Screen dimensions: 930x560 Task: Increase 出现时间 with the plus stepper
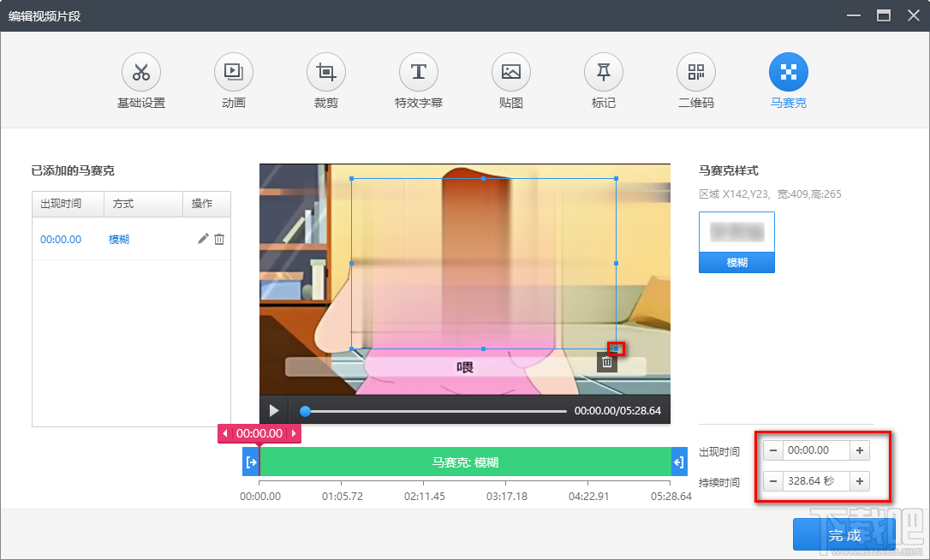tap(858, 450)
